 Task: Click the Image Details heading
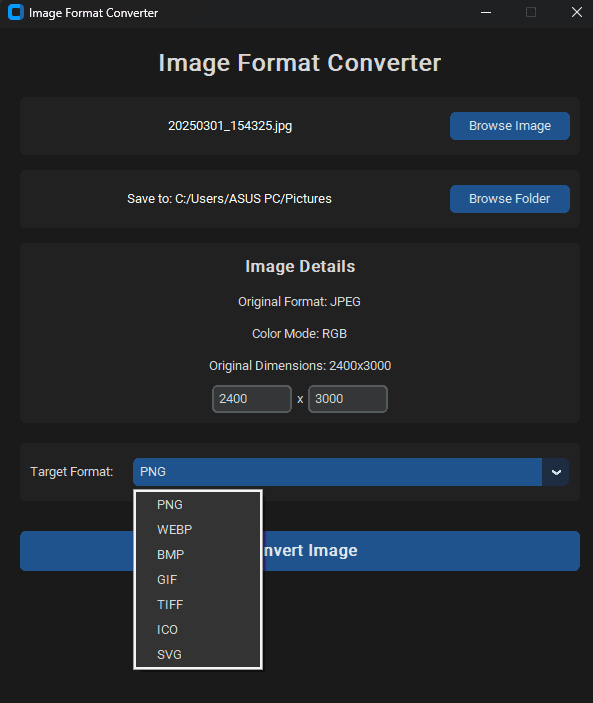click(300, 267)
